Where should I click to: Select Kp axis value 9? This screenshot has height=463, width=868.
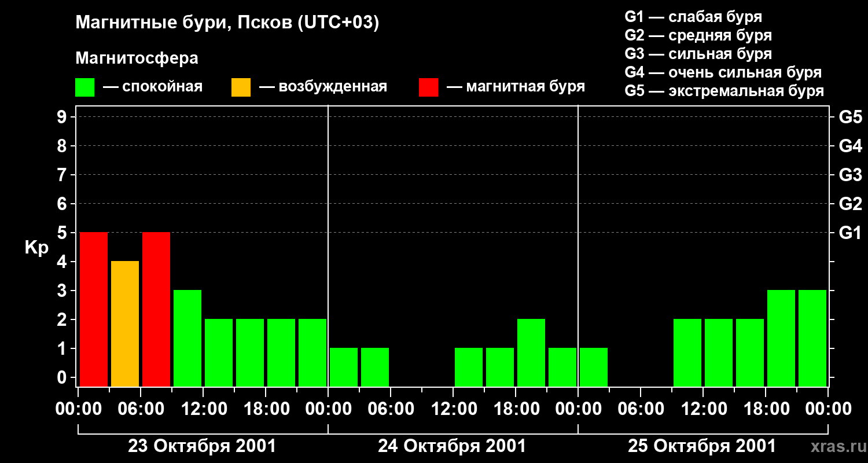[62, 117]
